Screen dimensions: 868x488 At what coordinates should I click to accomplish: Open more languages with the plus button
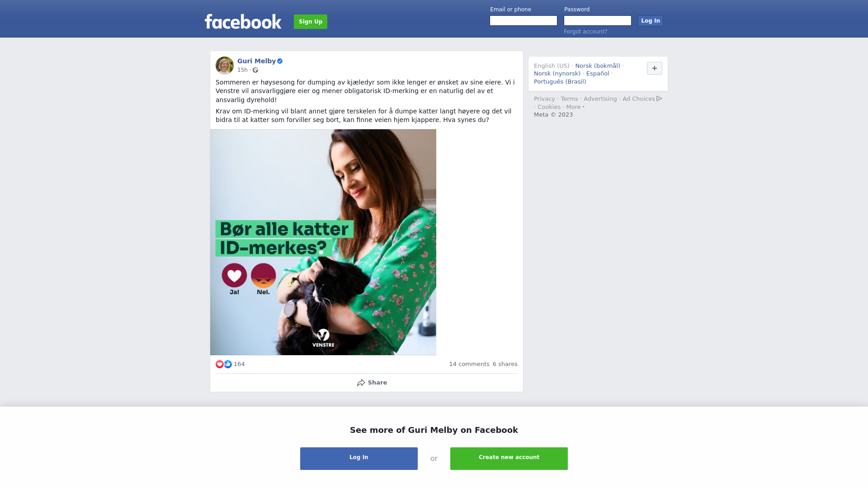coord(655,68)
